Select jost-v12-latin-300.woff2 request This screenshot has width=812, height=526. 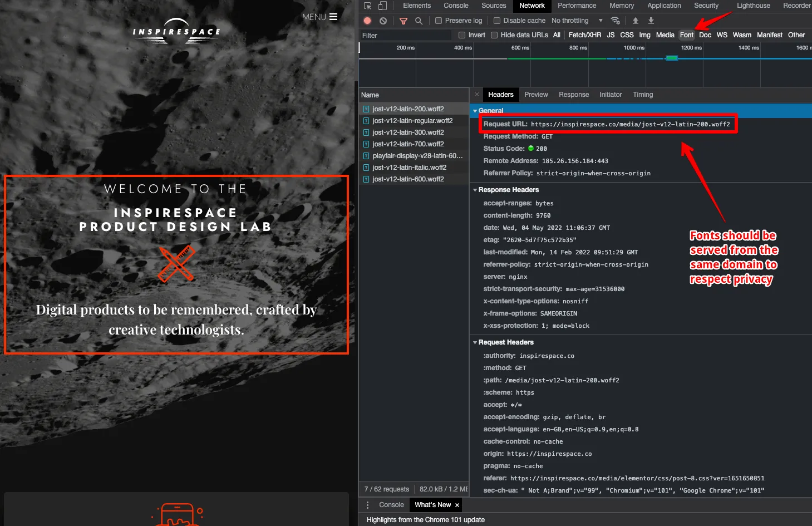coord(414,132)
